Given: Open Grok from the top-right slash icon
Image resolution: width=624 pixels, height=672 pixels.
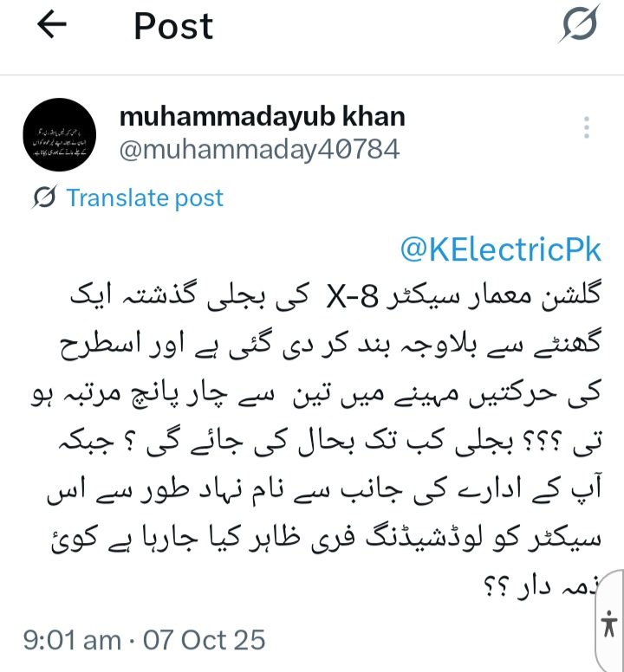Looking at the screenshot, I should (580, 23).
